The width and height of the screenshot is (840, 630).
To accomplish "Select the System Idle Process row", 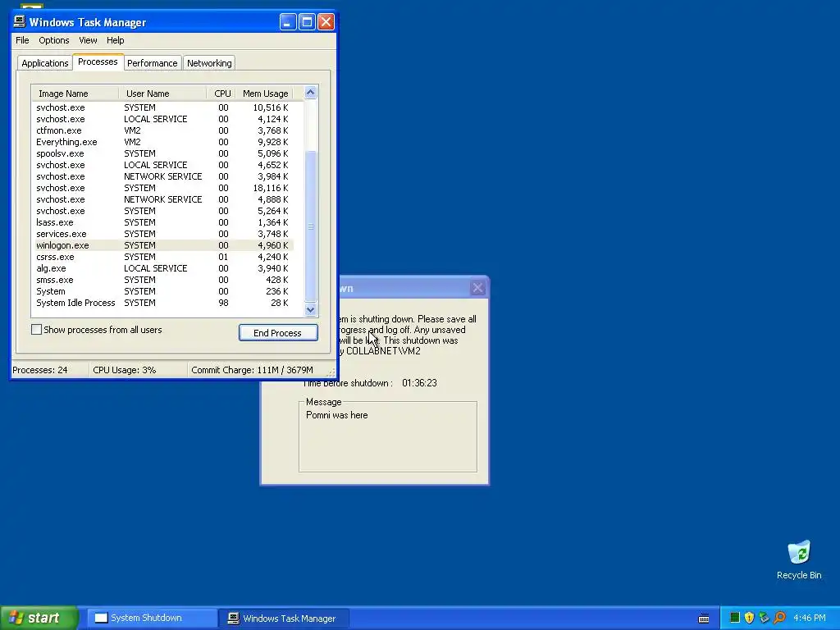I will [163, 303].
